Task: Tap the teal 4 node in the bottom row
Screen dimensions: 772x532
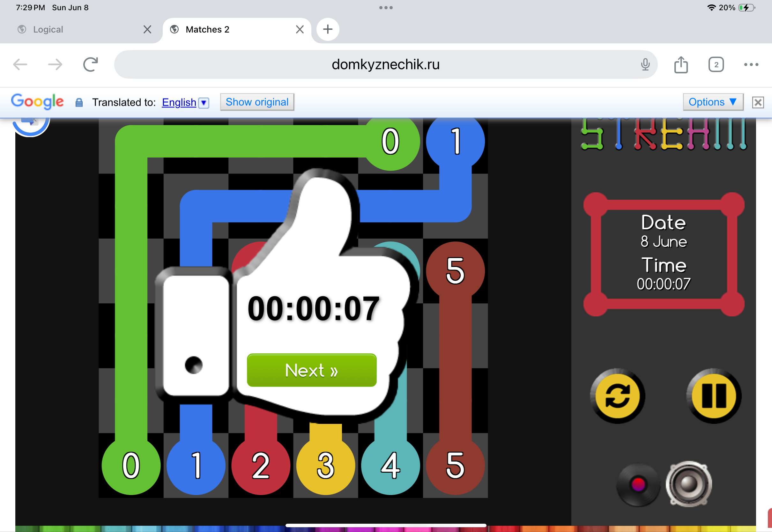Action: tap(390, 465)
